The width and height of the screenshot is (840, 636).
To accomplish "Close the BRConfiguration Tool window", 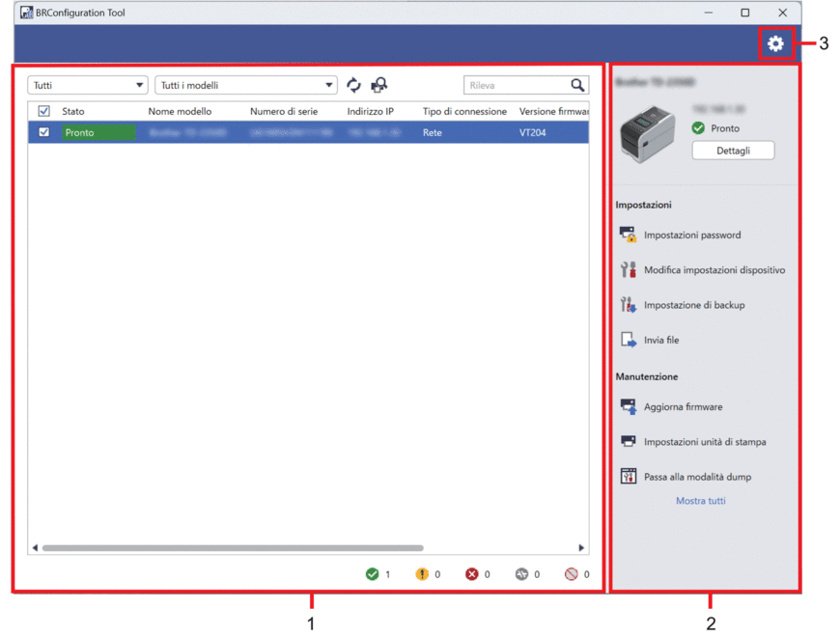I will [x=782, y=13].
